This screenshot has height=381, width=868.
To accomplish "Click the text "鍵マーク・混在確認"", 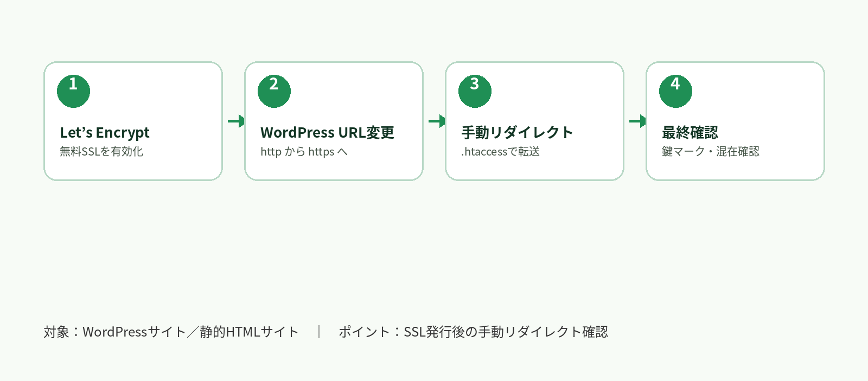I will point(710,152).
